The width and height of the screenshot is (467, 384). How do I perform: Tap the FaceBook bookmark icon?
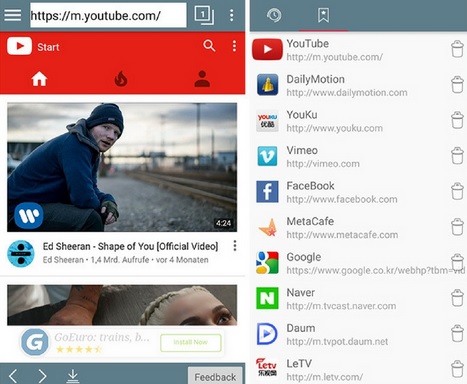click(267, 192)
